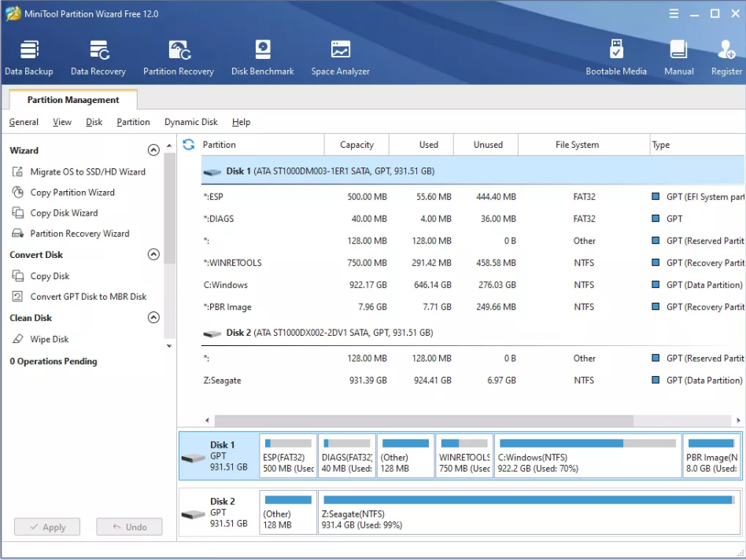746x560 pixels.
Task: Open Partition Recovery in the top toolbar
Action: tap(179, 58)
